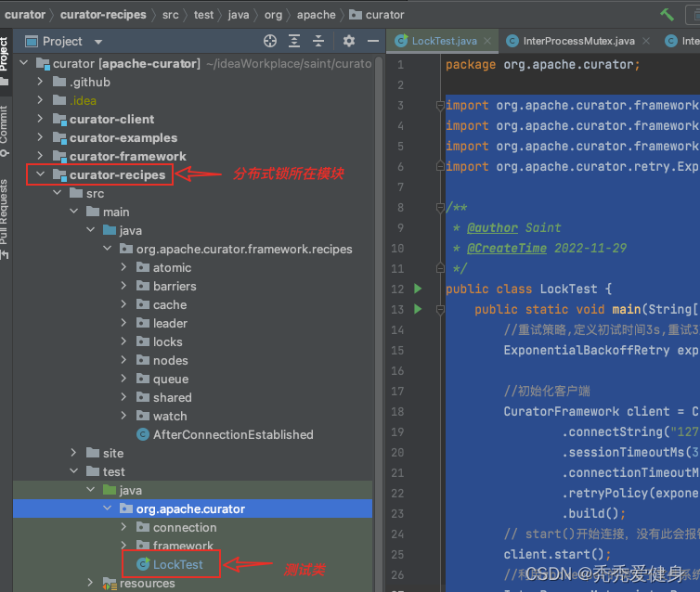The image size is (700, 592).
Task: Toggle the Project tool window sidebar button
Action: point(5,54)
